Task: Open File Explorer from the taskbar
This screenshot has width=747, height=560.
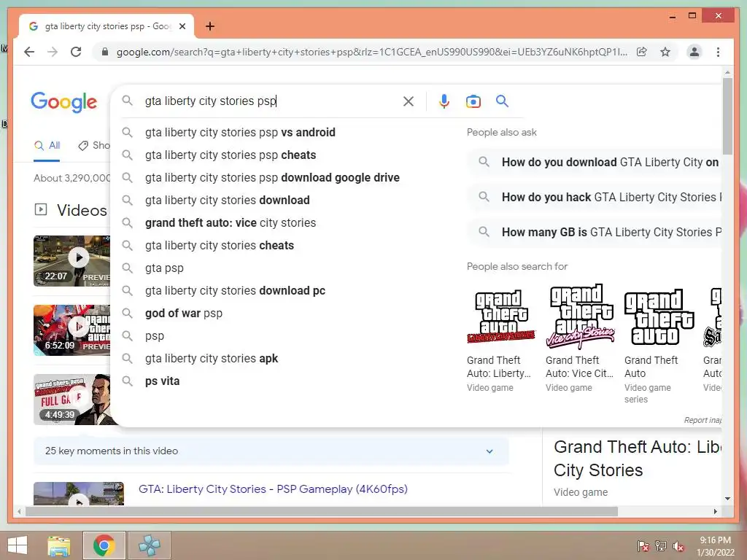Action: (x=59, y=545)
